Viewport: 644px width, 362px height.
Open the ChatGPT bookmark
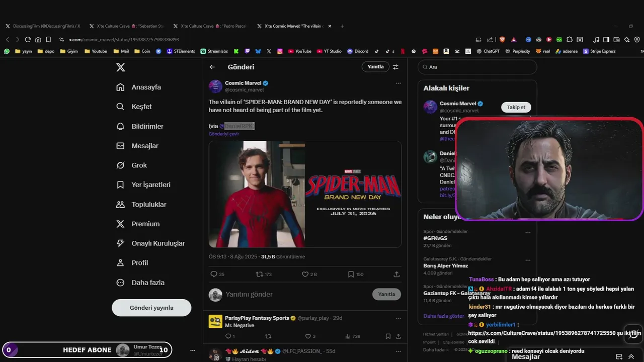(x=488, y=51)
